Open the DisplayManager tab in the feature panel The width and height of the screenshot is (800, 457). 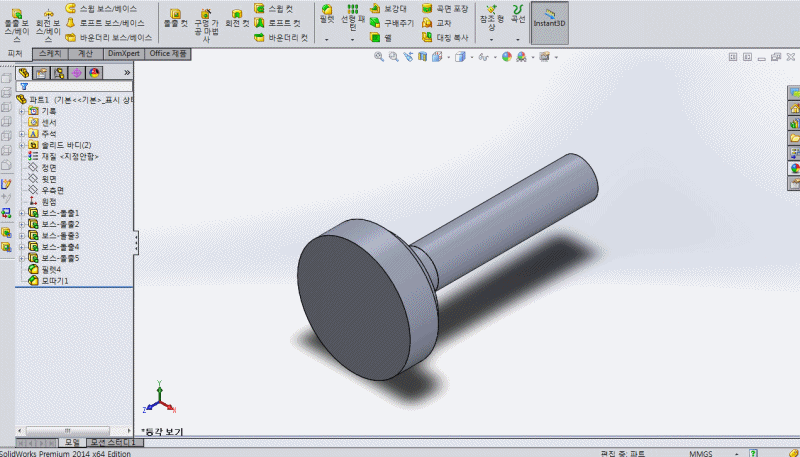pyautogui.click(x=94, y=72)
